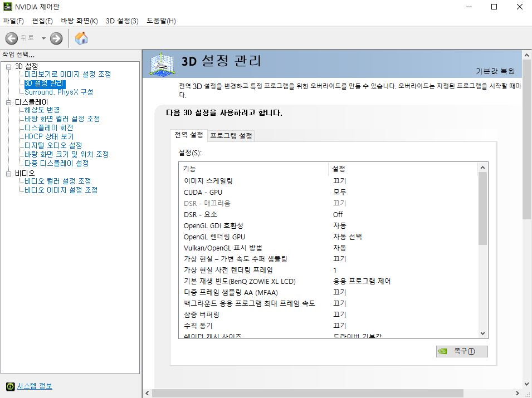Click the main panel scroll-down arrow
The image size is (532, 398).
[526, 384]
